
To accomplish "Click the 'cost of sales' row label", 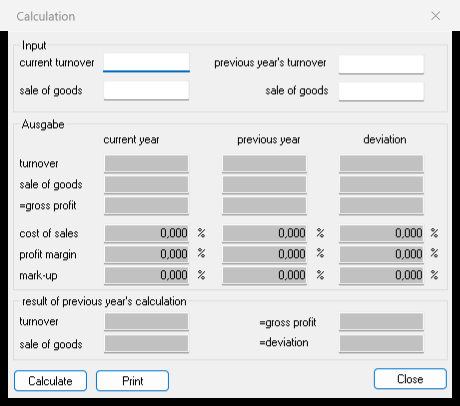I will click(x=49, y=233).
